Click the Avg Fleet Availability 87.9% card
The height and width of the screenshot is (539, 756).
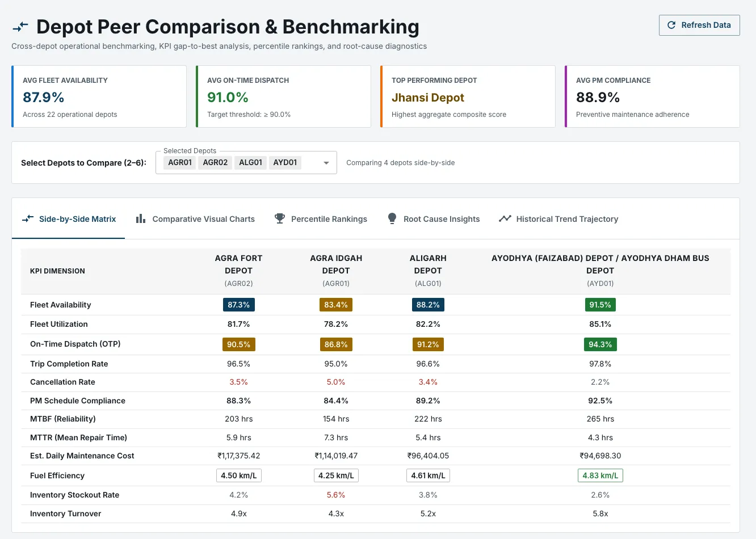coord(99,96)
